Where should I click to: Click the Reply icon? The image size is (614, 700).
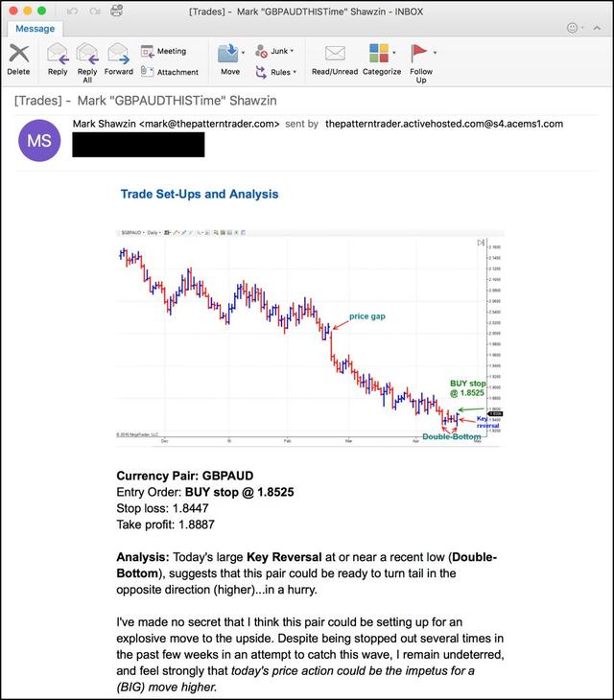pos(58,58)
